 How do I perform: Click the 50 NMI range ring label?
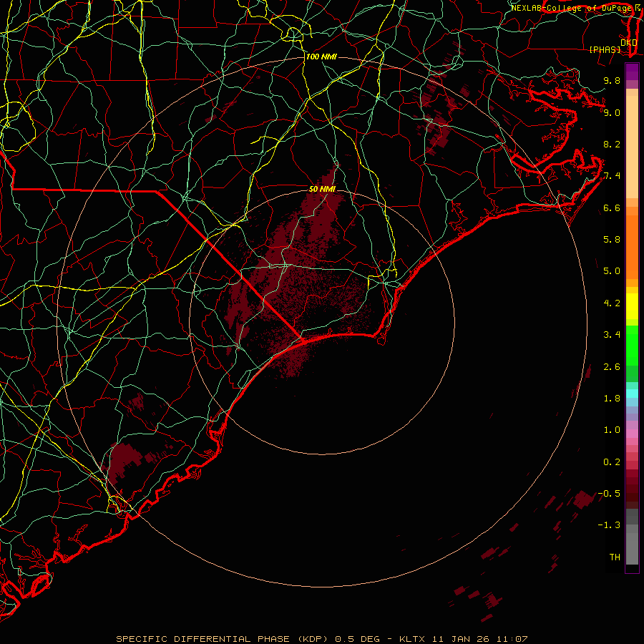pyautogui.click(x=322, y=189)
